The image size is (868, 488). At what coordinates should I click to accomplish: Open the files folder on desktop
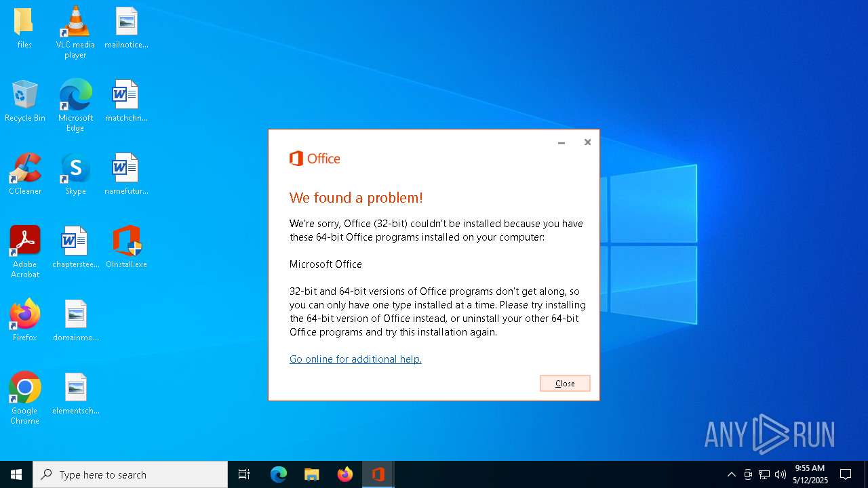24,28
